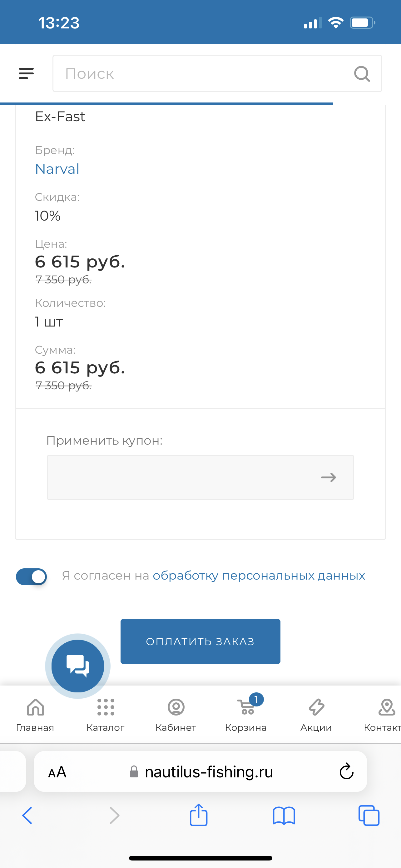Open the hamburger menu icon

(26, 73)
